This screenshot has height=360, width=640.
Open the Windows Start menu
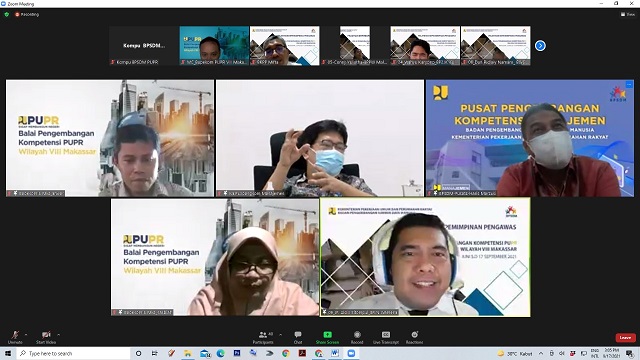coord(8,353)
